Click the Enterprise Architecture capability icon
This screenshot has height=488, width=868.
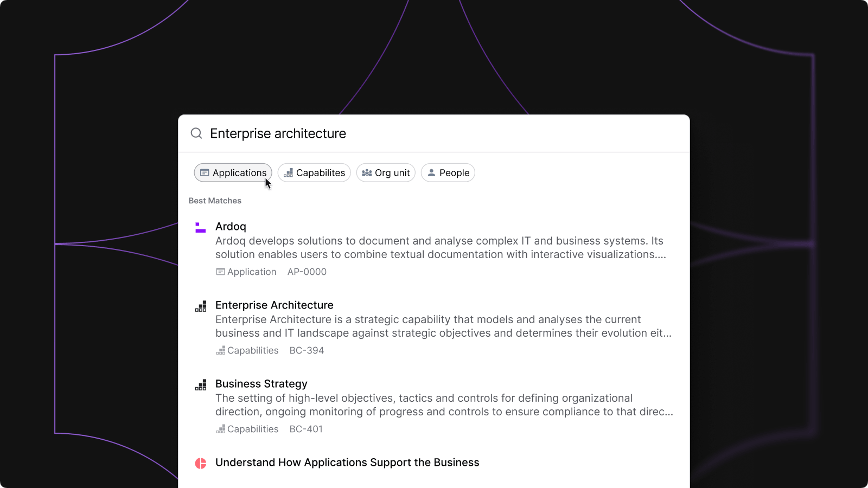pos(201,306)
